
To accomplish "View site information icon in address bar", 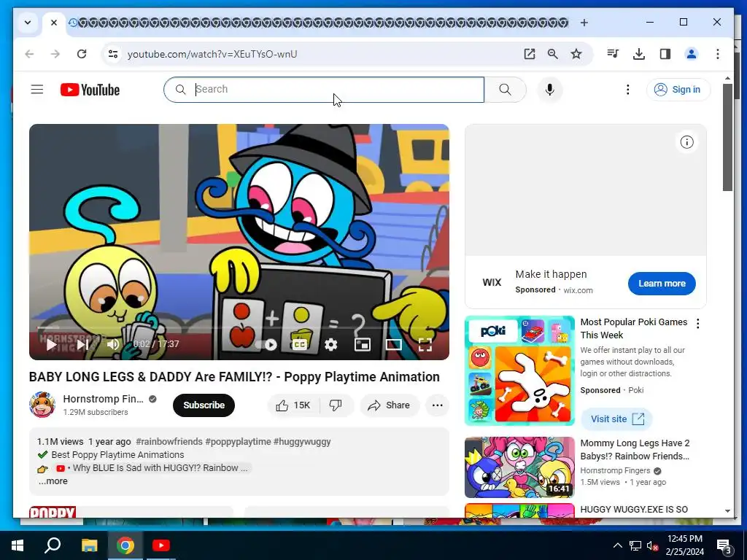I will (113, 54).
